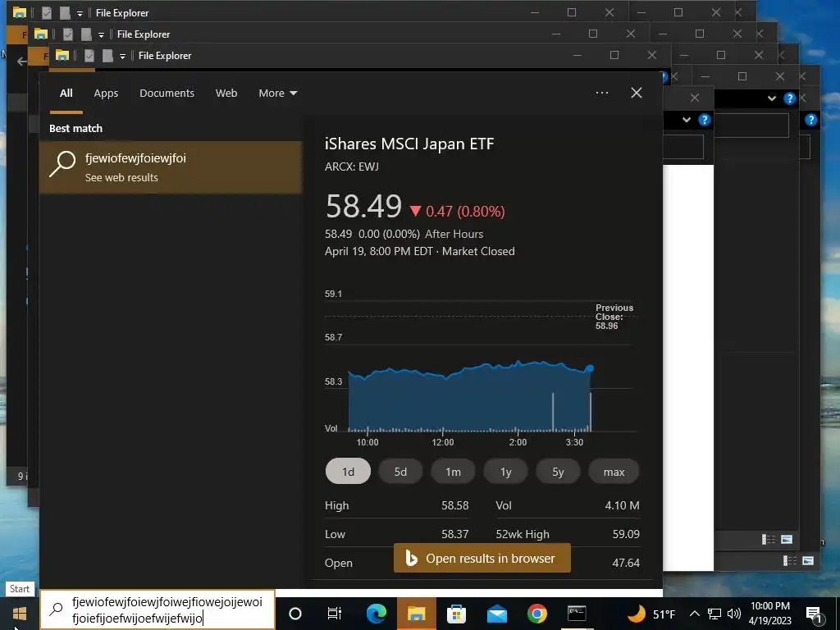The height and width of the screenshot is (630, 840).
Task: Select the 5y chart range
Action: pyautogui.click(x=558, y=472)
